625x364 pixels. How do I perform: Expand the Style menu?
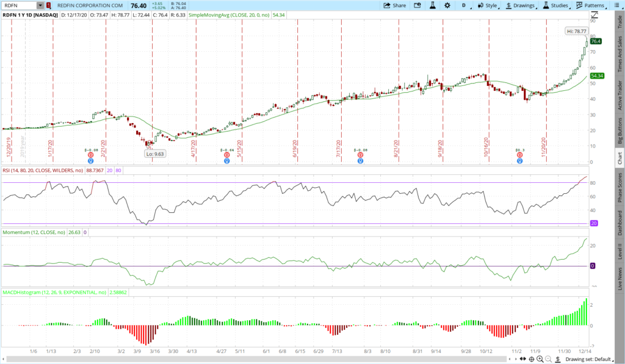[x=489, y=5]
